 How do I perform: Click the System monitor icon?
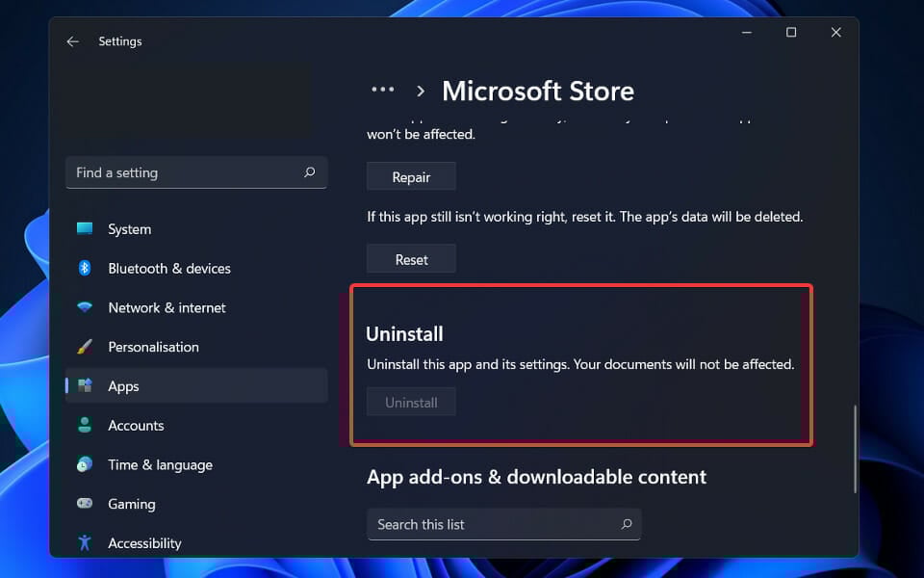[x=85, y=229]
